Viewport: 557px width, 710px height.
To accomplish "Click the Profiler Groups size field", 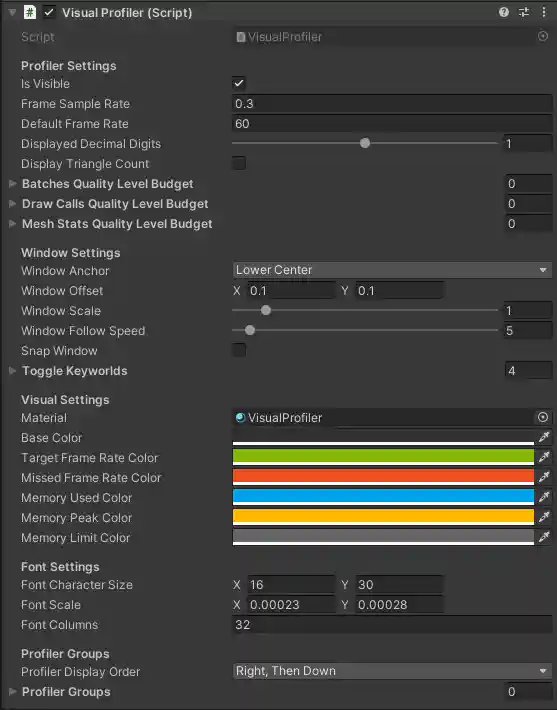I will [x=528, y=691].
